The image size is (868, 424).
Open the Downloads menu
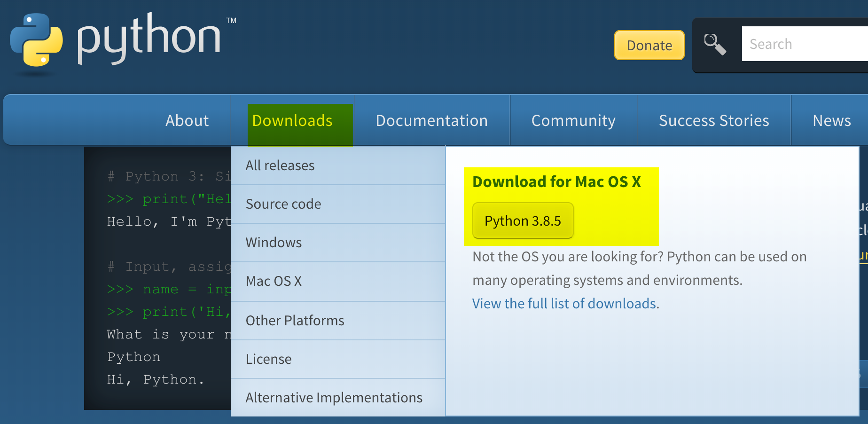point(292,120)
